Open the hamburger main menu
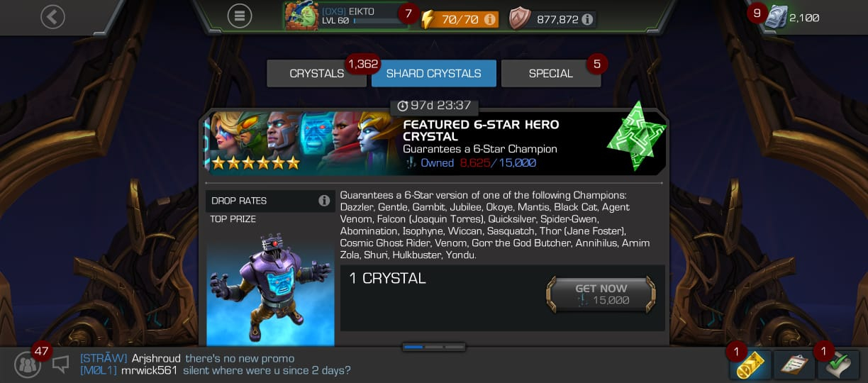This screenshot has width=868, height=383. click(240, 16)
